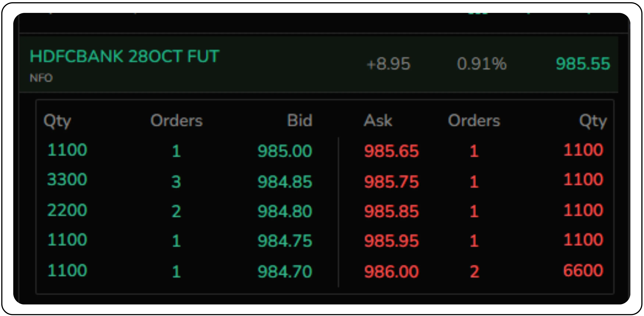Image resolution: width=644 pixels, height=316 pixels.
Task: Click the NFO exchange label
Action: 41,78
